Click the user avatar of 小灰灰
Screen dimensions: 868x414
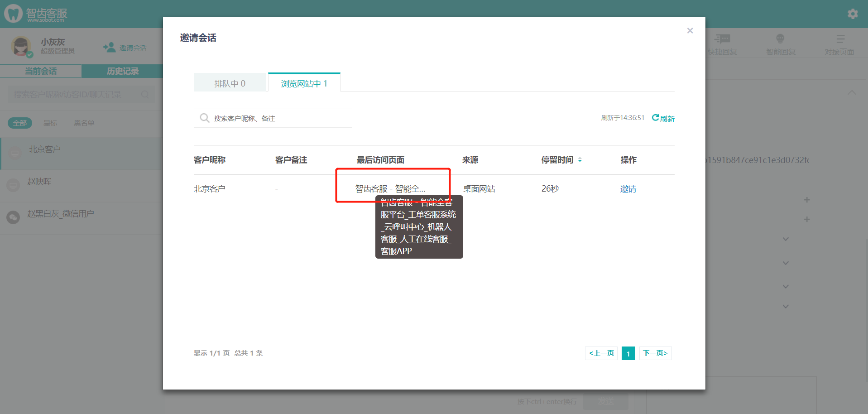(21, 46)
